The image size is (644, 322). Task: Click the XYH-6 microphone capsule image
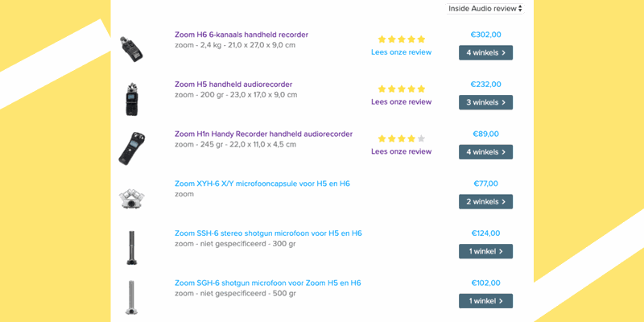131,197
